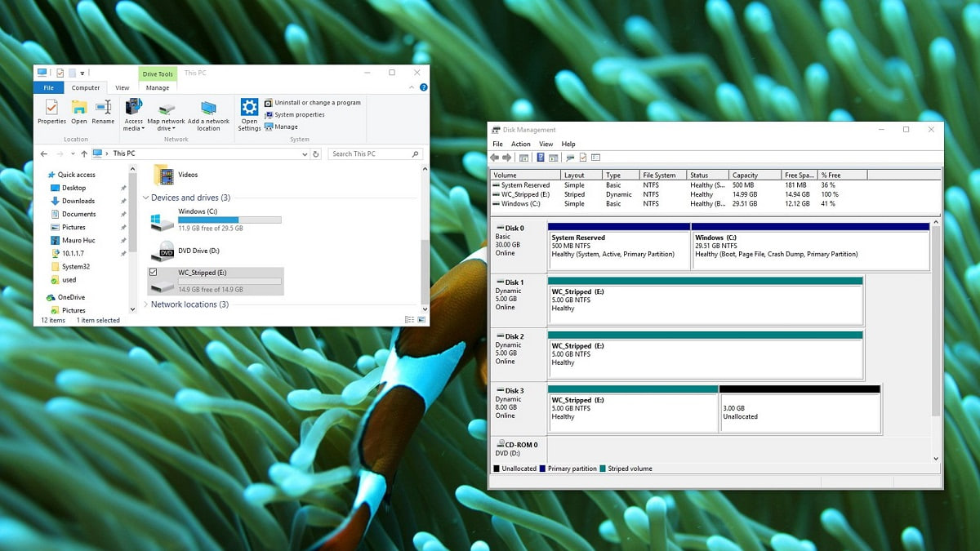
Task: Click the settings list icon in Disk Management toolbar
Action: tap(595, 158)
